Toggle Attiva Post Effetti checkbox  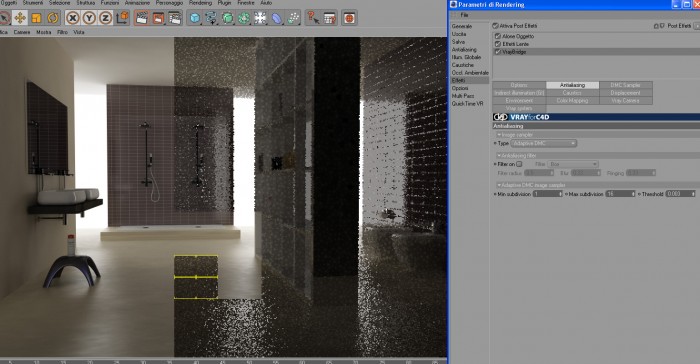coord(496,26)
